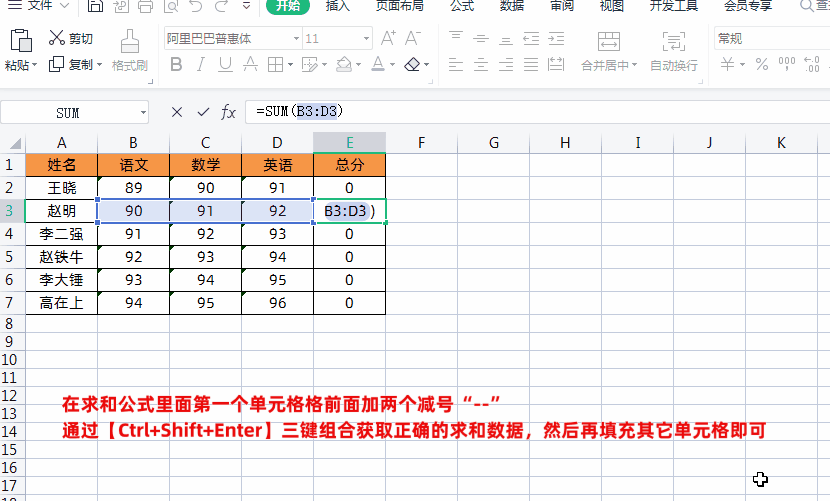Toggle 自动换行 wrap text
Screen dimensions: 830x501
click(x=673, y=52)
